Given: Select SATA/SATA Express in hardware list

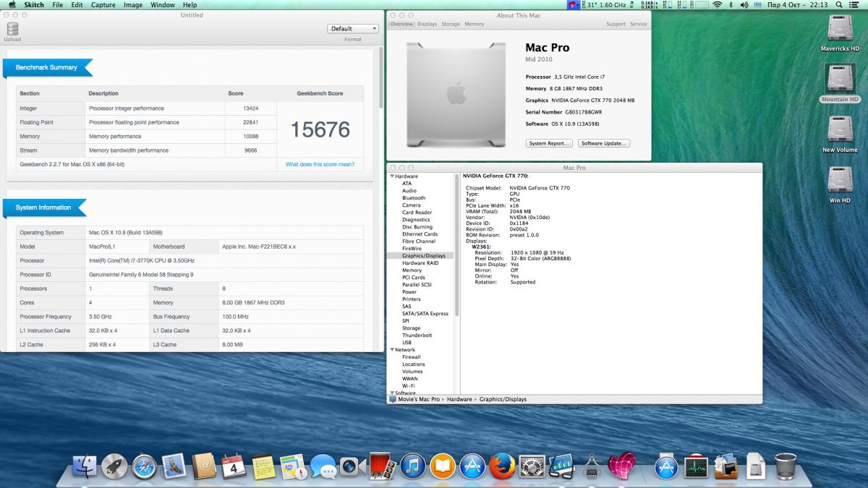Looking at the screenshot, I should [x=425, y=314].
